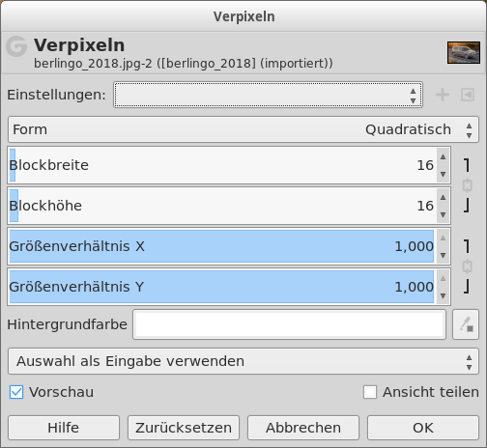Click the GIMP Wilber icon in header

[16, 46]
